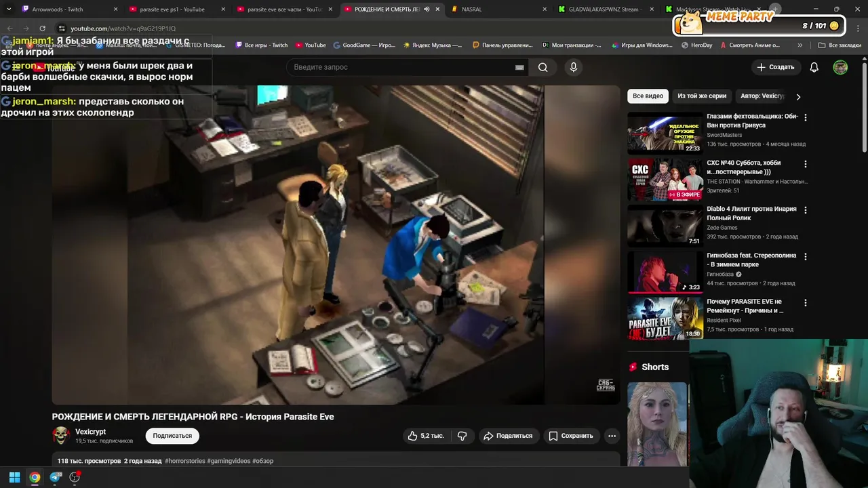Select the 'Из той же серии' chip
Viewport: 868px width, 488px height.
(x=702, y=96)
